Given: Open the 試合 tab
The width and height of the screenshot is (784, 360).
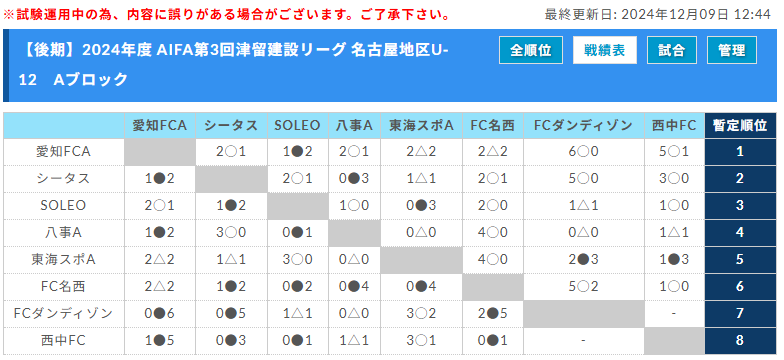Looking at the screenshot, I should click(x=672, y=50).
